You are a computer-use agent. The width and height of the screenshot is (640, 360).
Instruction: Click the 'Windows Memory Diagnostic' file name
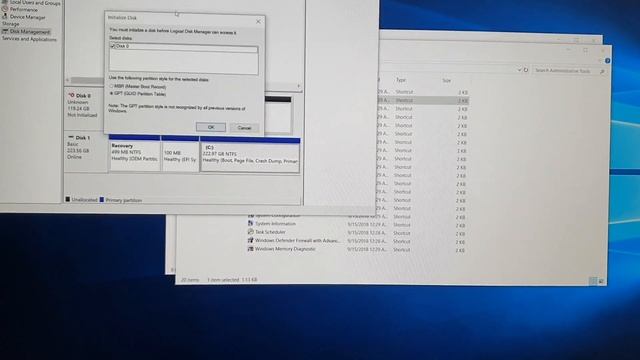pos(285,249)
